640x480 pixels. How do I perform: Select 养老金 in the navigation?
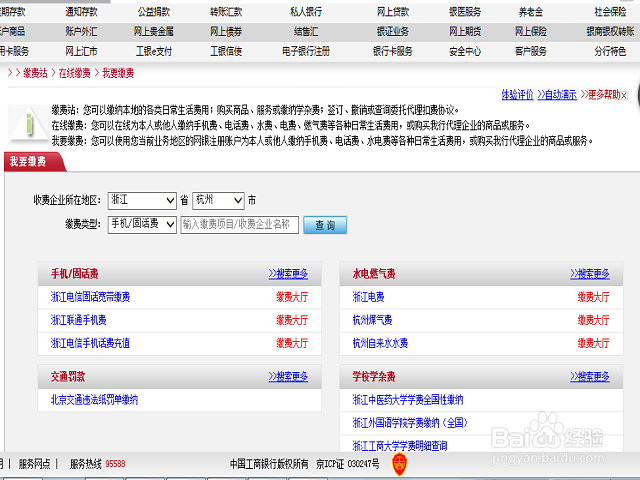531,12
